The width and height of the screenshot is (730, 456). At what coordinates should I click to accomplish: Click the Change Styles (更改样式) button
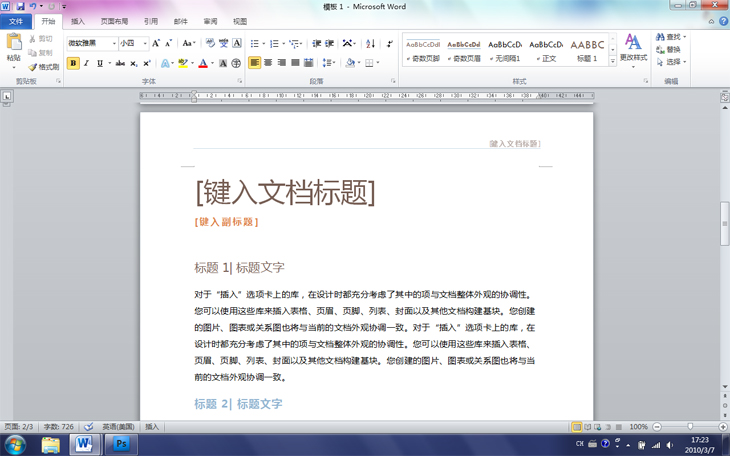coord(633,50)
